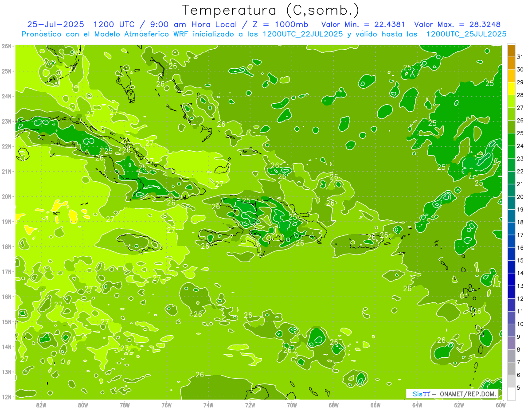Click the white swatch below 5 on color scale

(511, 394)
